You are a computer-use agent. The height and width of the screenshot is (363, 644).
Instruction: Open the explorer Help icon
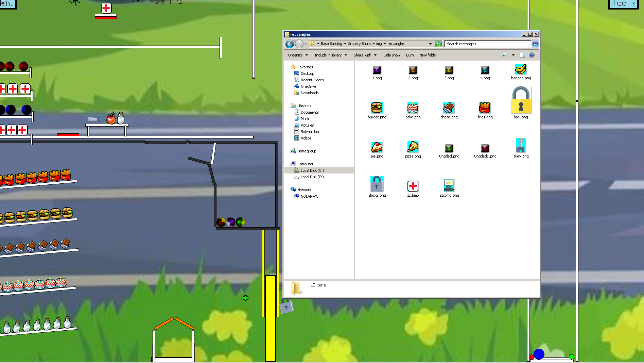pyautogui.click(x=532, y=55)
